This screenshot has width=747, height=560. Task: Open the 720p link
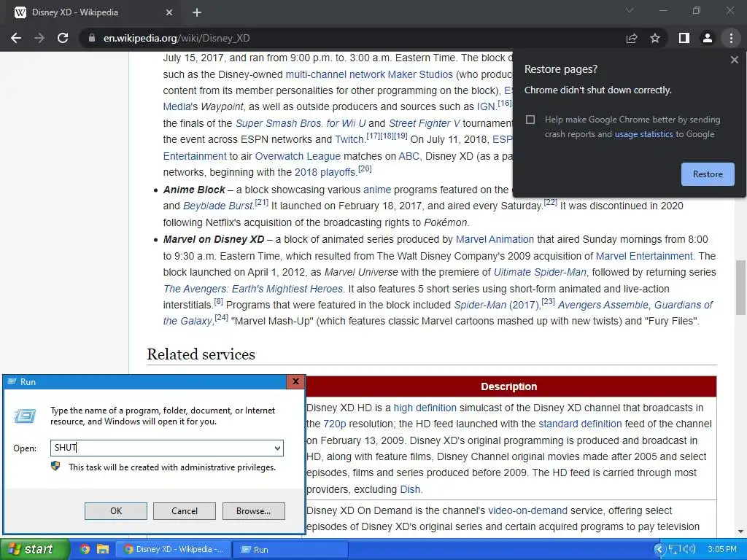tap(334, 424)
